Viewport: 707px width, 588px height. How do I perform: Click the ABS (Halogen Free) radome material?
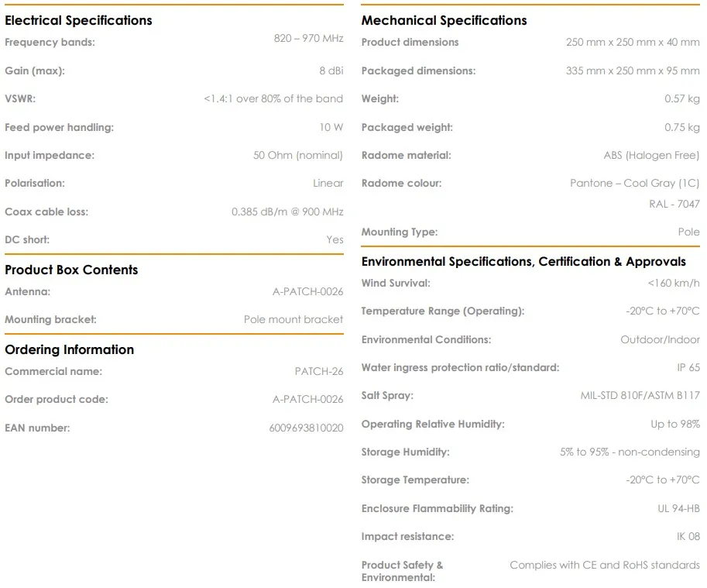[651, 156]
